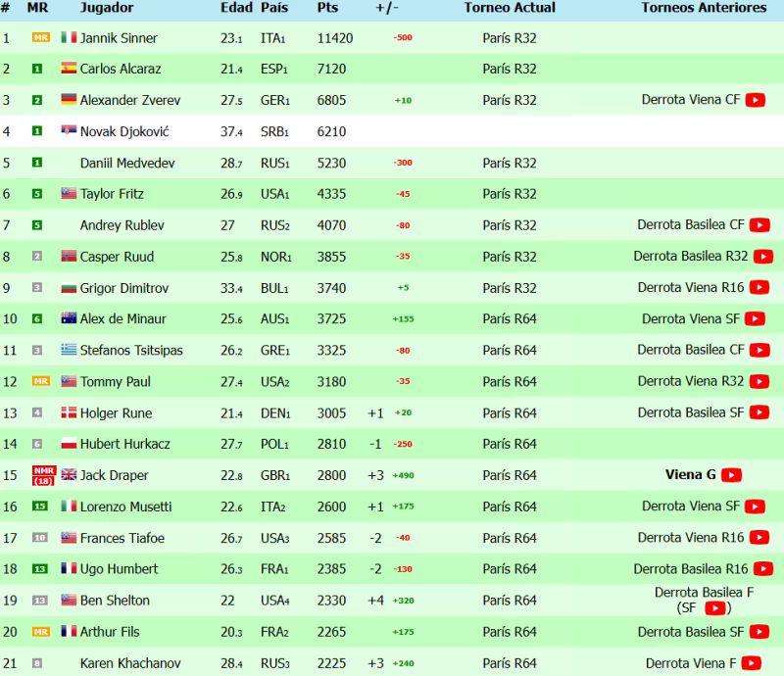Open Taylor Fritz player name
The image size is (784, 676).
pyautogui.click(x=112, y=194)
